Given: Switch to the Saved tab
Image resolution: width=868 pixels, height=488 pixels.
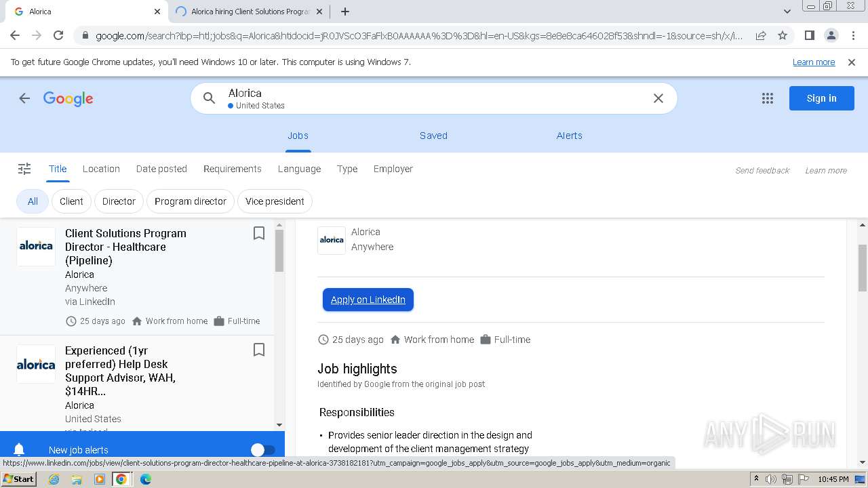Looking at the screenshot, I should click(x=433, y=136).
